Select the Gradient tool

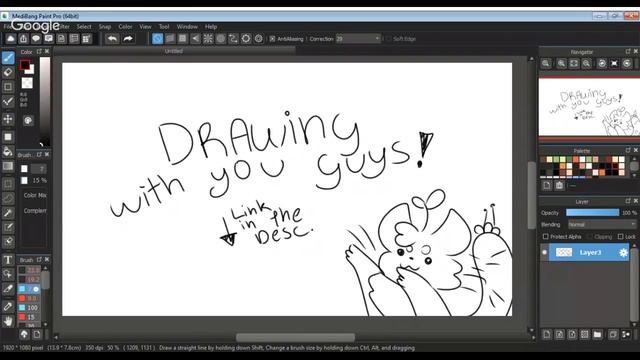pyautogui.click(x=8, y=166)
